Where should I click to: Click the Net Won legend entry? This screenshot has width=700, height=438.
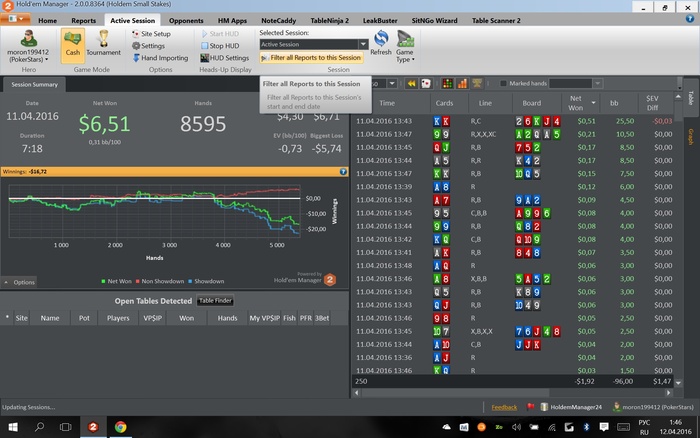116,281
